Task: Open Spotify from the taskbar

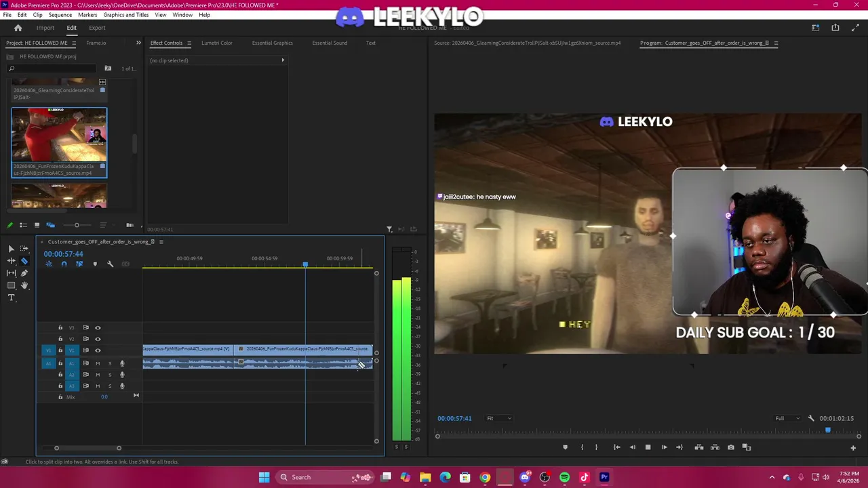Action: 565,477
